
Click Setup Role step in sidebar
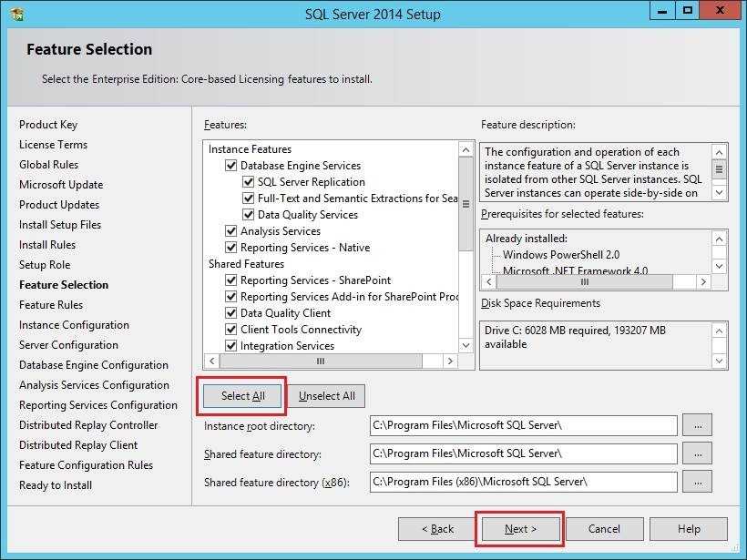click(45, 265)
